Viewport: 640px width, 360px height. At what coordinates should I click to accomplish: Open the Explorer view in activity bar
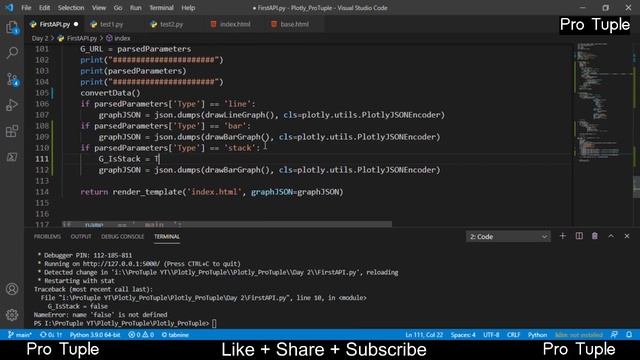click(x=12, y=27)
